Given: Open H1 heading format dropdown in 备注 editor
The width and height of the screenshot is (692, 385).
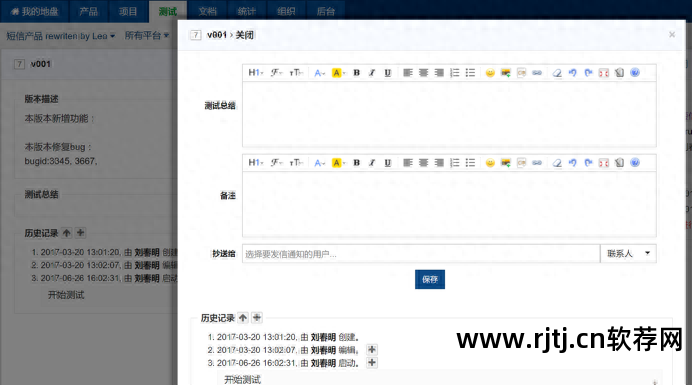Looking at the screenshot, I should click(x=256, y=163).
